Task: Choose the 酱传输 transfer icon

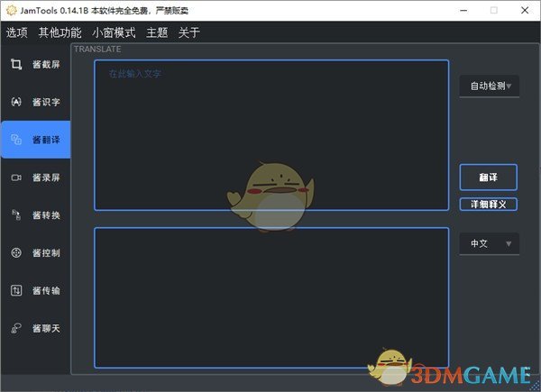Action: 16,290
